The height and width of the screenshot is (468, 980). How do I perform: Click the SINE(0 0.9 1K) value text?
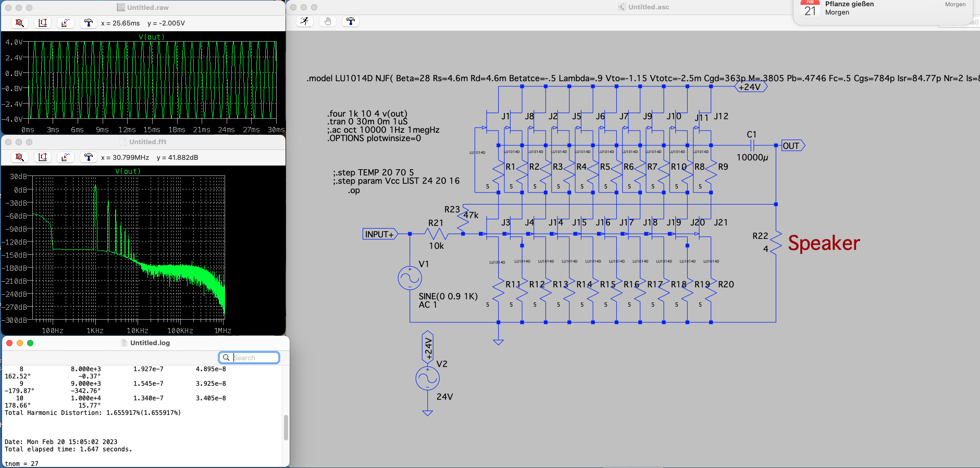tap(448, 296)
